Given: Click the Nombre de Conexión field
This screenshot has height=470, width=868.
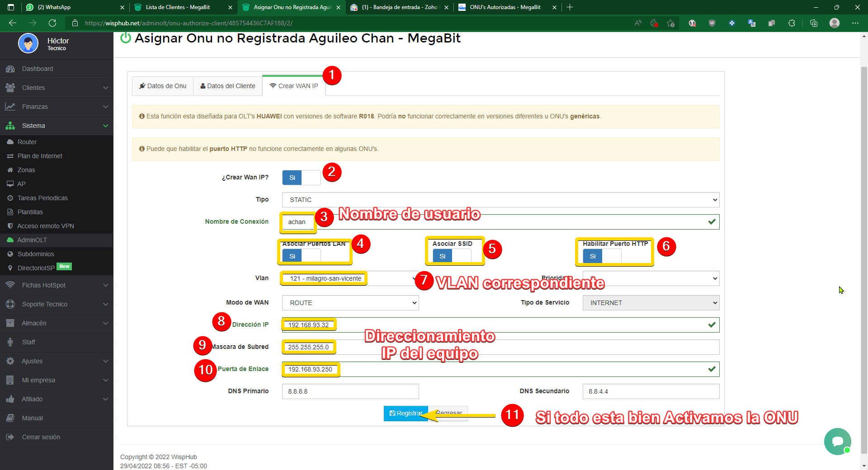Looking at the screenshot, I should click(x=500, y=222).
